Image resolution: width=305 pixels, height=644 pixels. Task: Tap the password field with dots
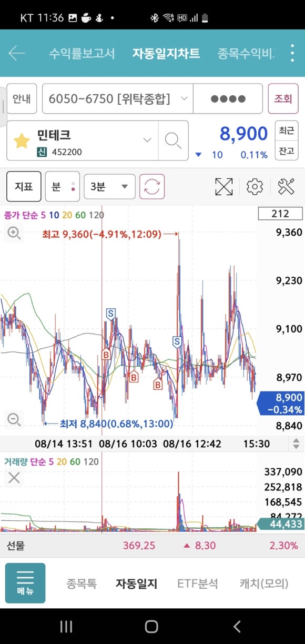coord(228,98)
